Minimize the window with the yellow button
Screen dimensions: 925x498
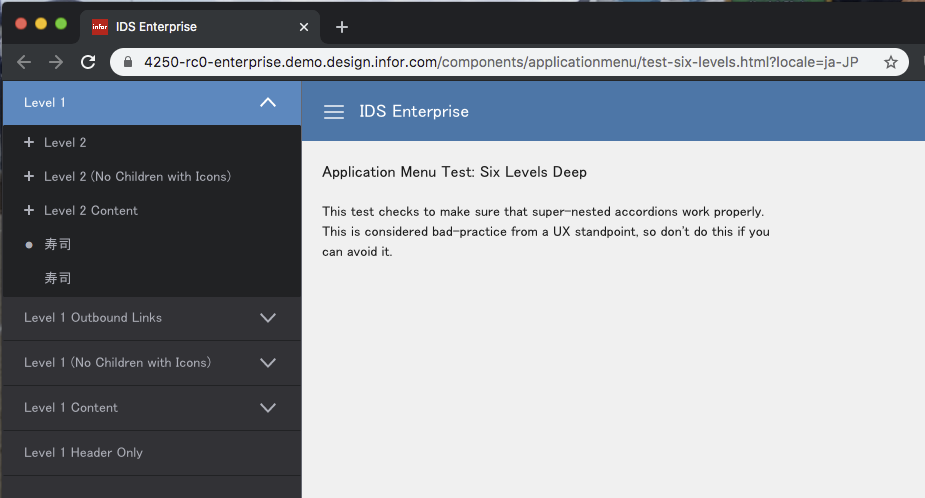click(41, 24)
